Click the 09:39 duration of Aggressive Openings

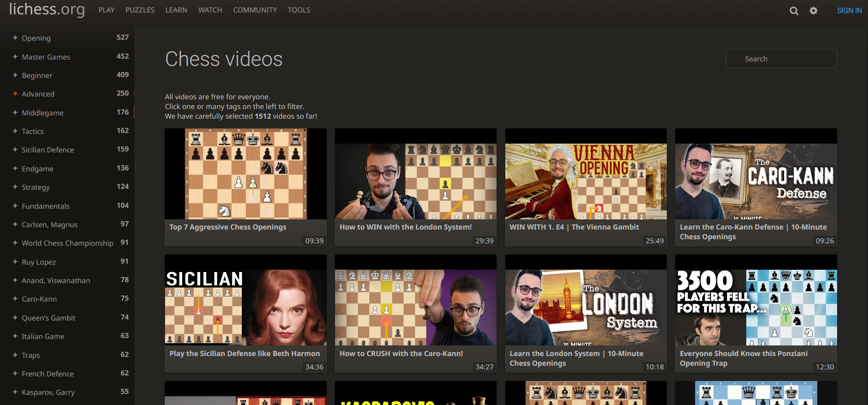click(x=314, y=241)
